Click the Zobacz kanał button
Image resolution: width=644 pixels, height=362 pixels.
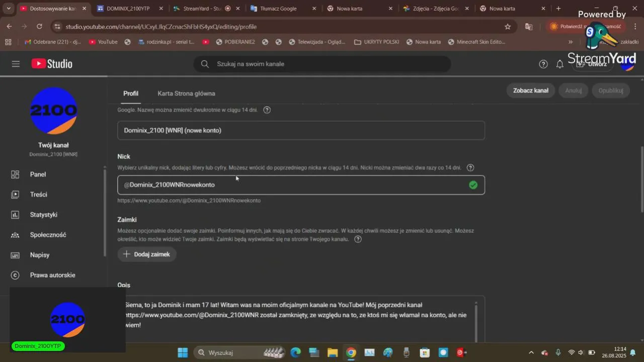(x=530, y=90)
